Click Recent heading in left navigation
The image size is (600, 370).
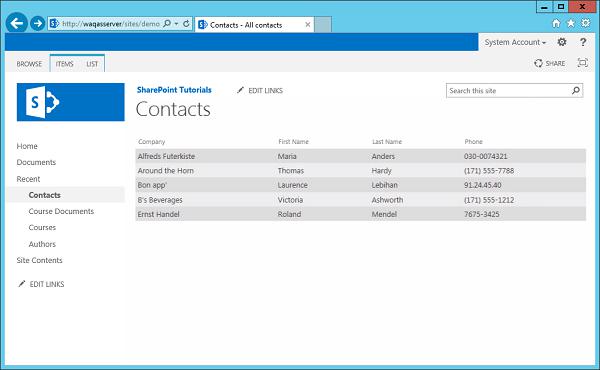(28, 179)
